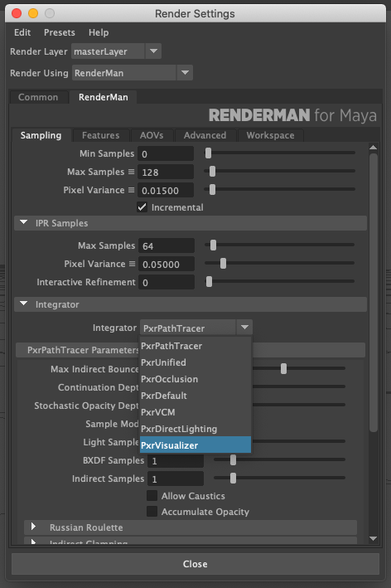Collapse the IPR Samples section

pyautogui.click(x=23, y=222)
